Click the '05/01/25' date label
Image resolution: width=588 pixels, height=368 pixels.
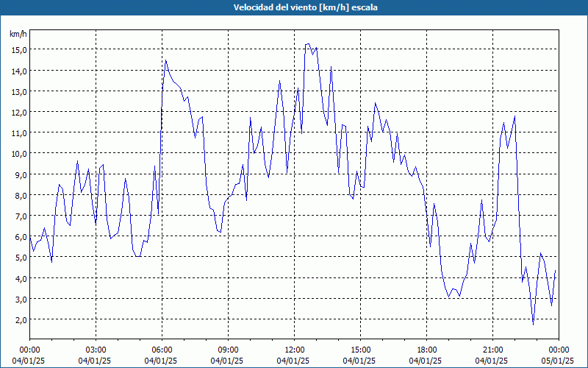point(558,361)
